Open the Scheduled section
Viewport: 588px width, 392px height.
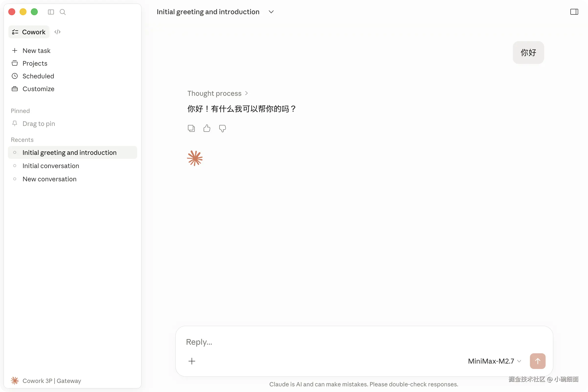pyautogui.click(x=38, y=76)
